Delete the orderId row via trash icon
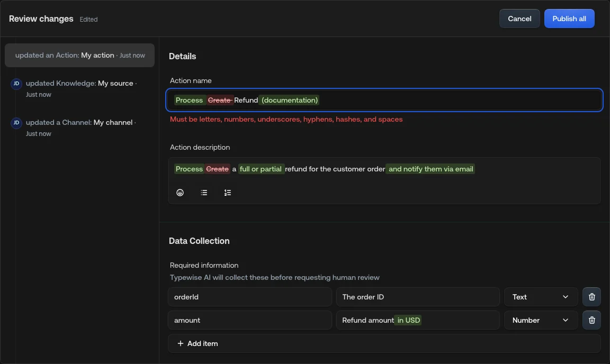This screenshot has height=364, width=610. point(591,297)
